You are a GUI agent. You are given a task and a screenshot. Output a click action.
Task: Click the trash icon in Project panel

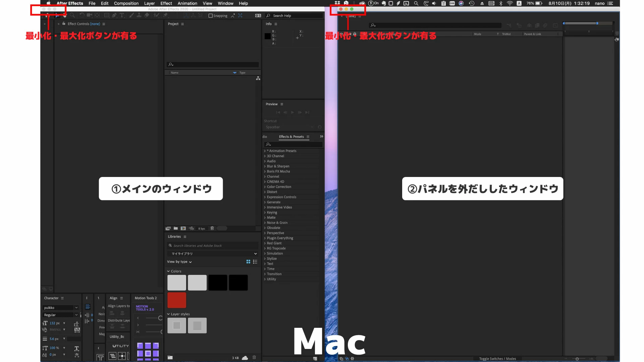(x=212, y=228)
